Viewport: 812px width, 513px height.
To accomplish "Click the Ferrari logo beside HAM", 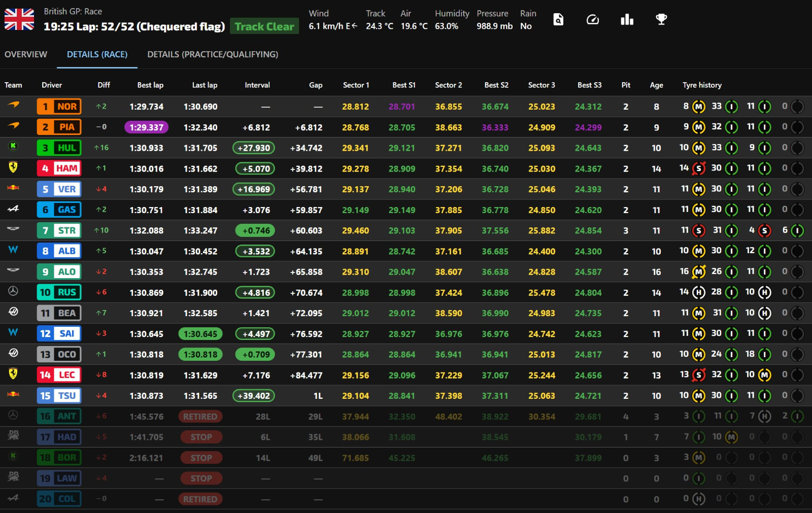I will 13,167.
